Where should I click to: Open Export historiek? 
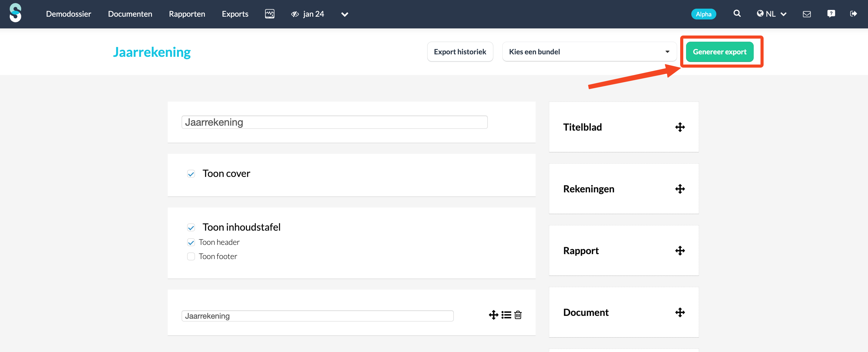click(x=460, y=52)
